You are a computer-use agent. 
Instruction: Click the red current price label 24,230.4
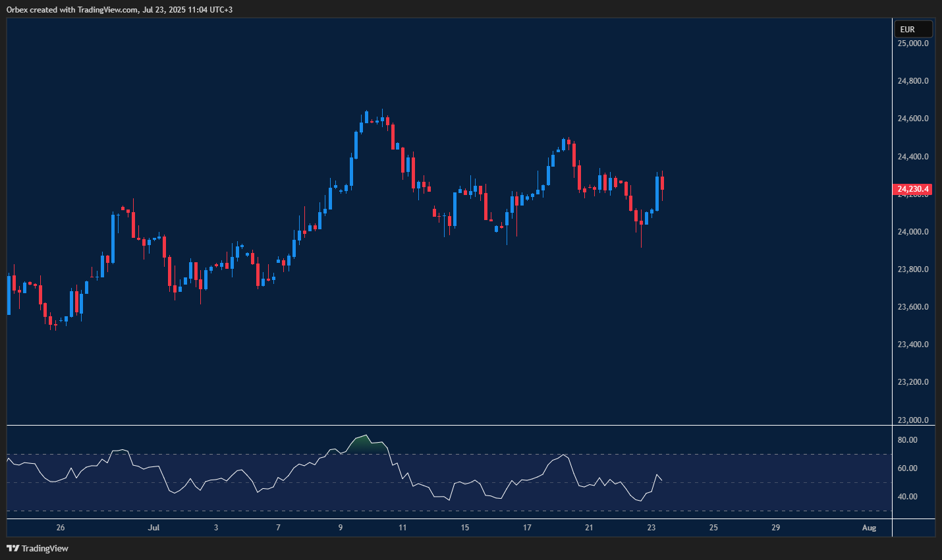pyautogui.click(x=913, y=188)
